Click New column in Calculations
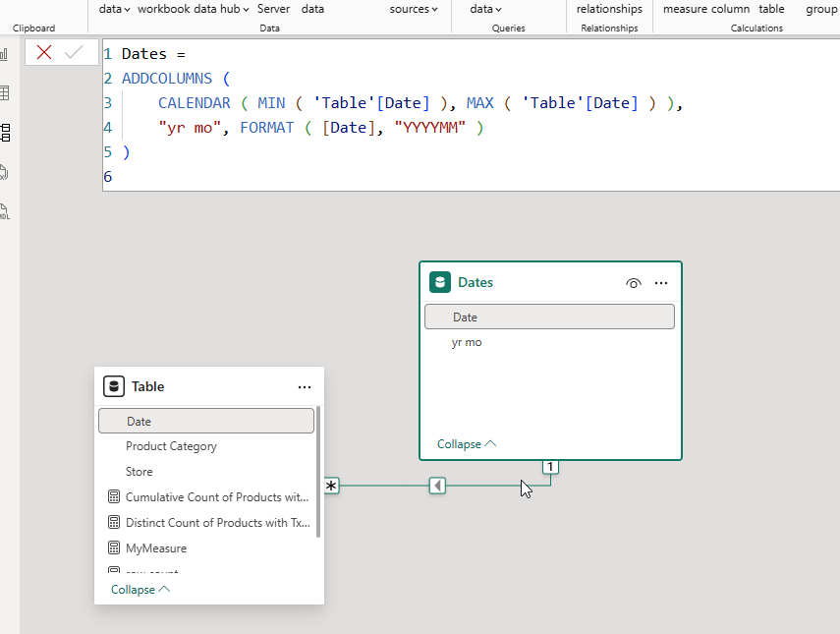The image size is (840, 634). (x=729, y=9)
